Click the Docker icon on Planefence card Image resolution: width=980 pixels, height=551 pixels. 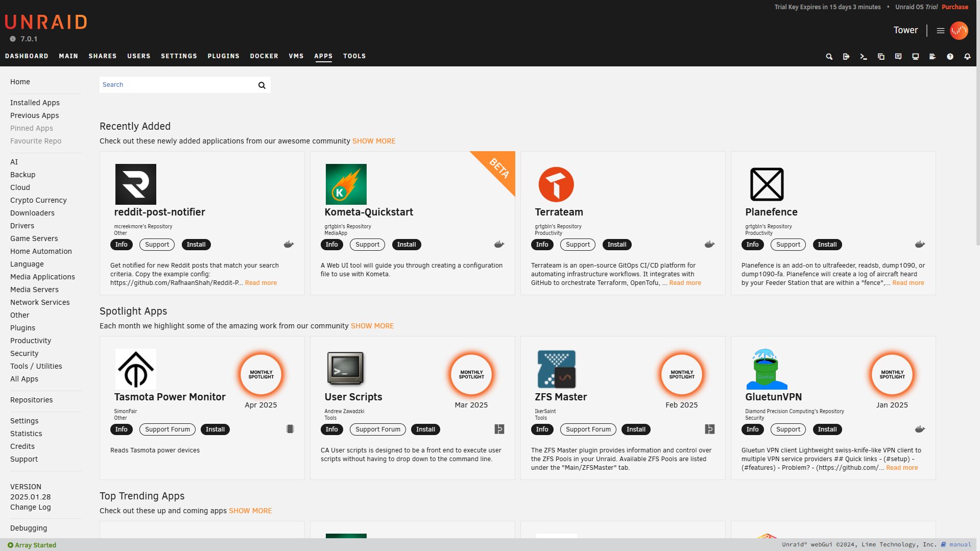tap(920, 245)
